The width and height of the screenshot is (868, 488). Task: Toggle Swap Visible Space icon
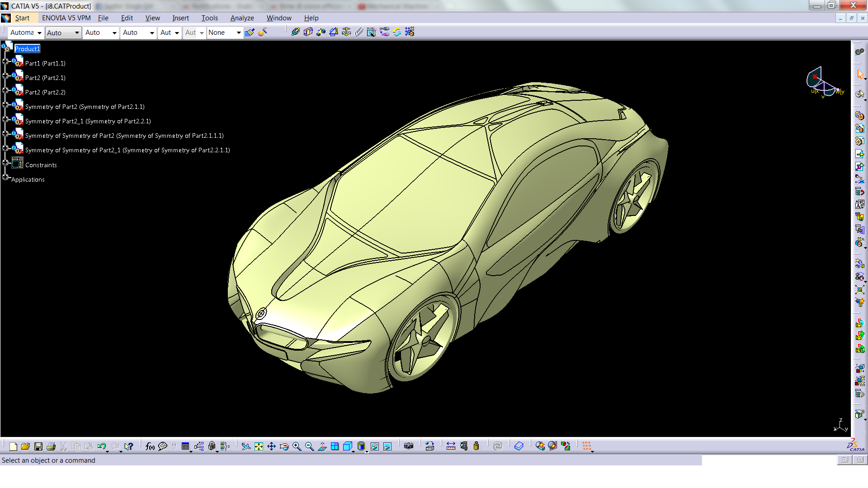[387, 446]
